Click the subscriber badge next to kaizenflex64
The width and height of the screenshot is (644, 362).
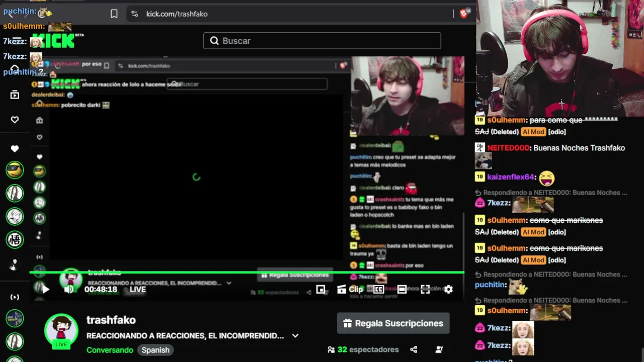(479, 177)
